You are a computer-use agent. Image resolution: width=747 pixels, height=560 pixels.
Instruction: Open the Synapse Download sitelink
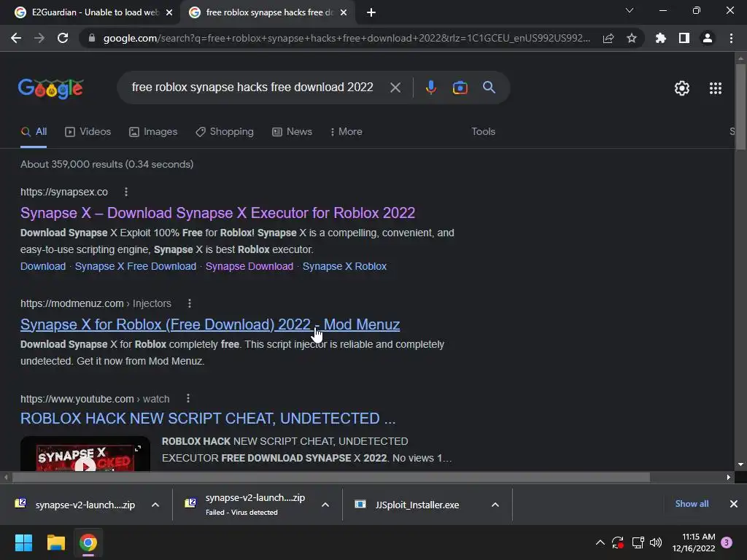coord(249,266)
